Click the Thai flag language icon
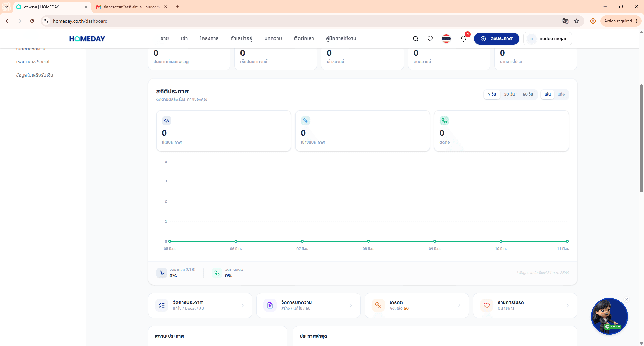 pyautogui.click(x=446, y=39)
